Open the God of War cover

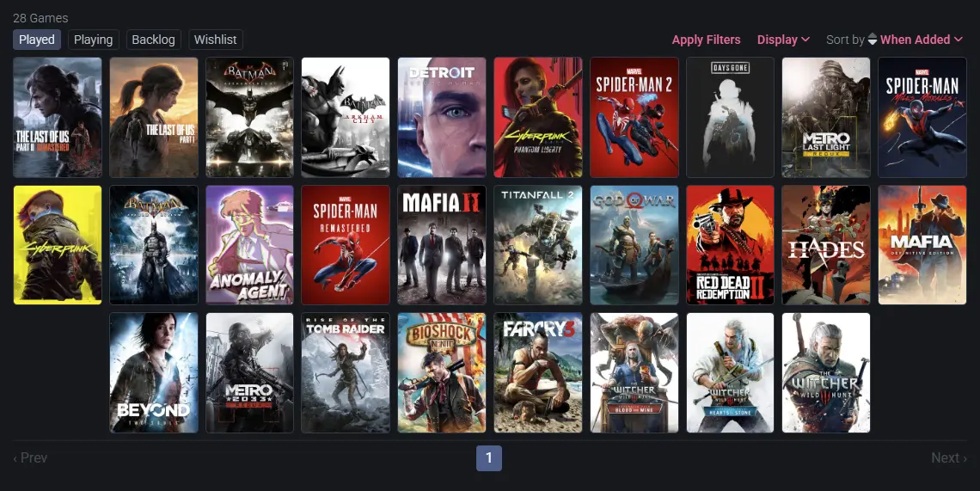tap(634, 245)
